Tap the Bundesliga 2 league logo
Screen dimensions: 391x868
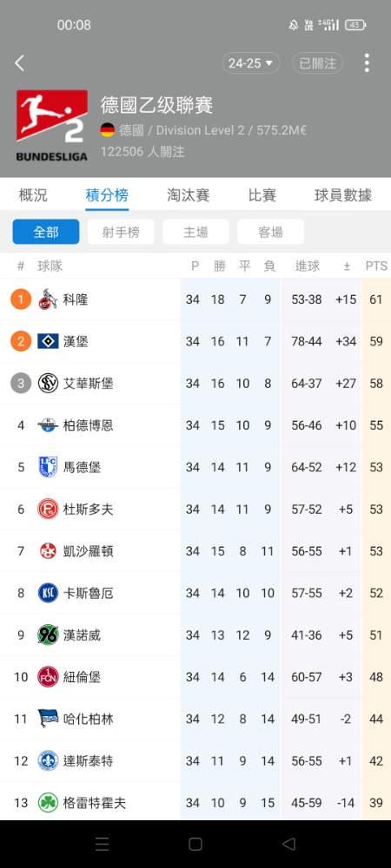(x=51, y=126)
